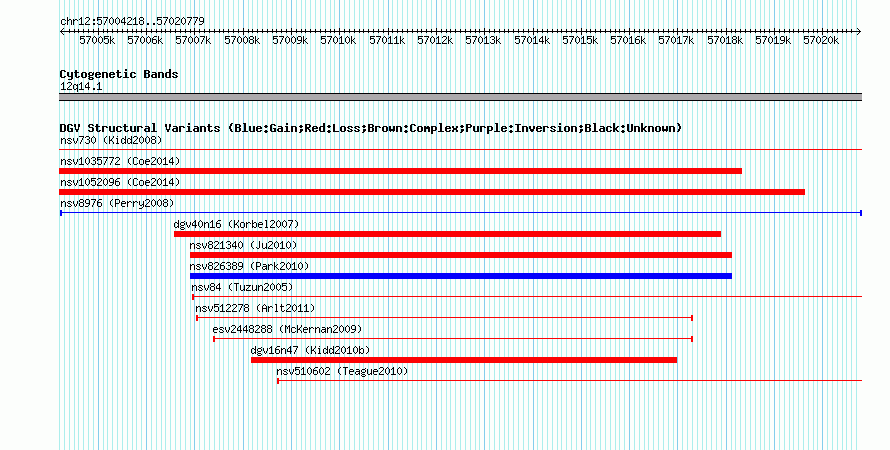This screenshot has width=890, height=450.
Task: Open the nsv826389 (Park2010) label
Action: (249, 266)
